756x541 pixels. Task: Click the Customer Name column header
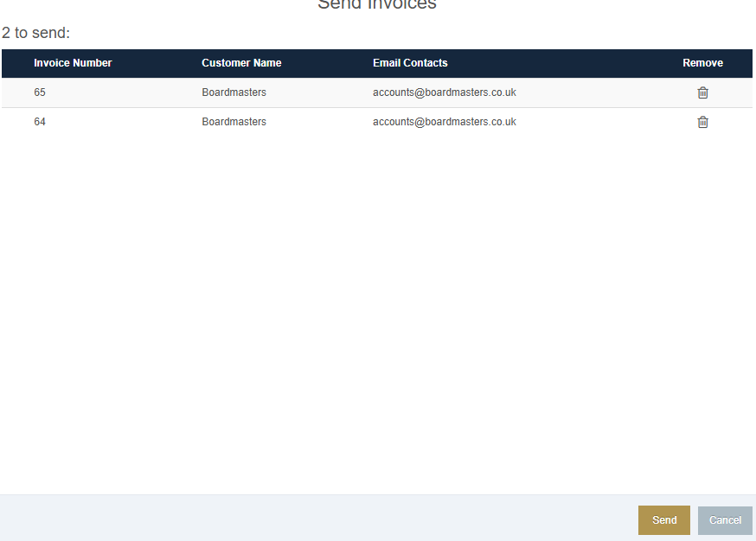(241, 63)
